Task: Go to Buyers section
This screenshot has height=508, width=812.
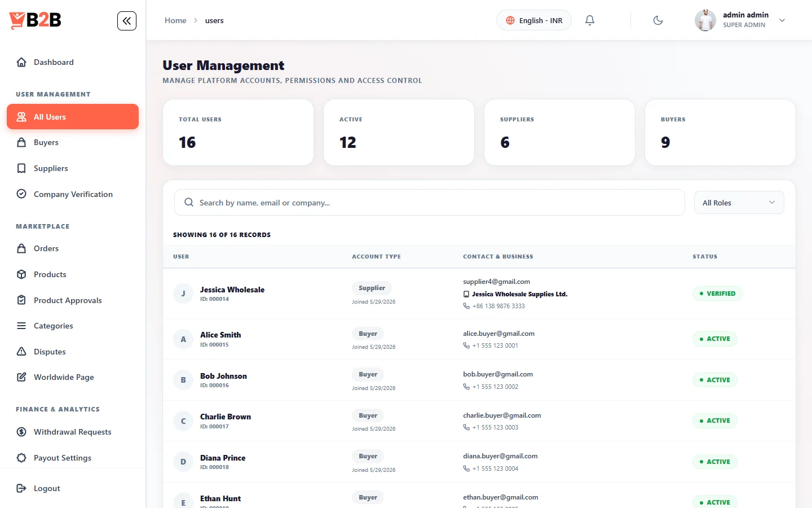Action: pyautogui.click(x=73, y=142)
